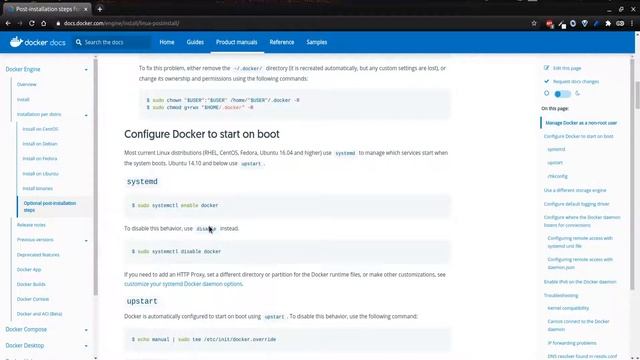Viewport: 640px width, 360px height.
Task: Open Docker App sidebar link
Action: pos(29,269)
